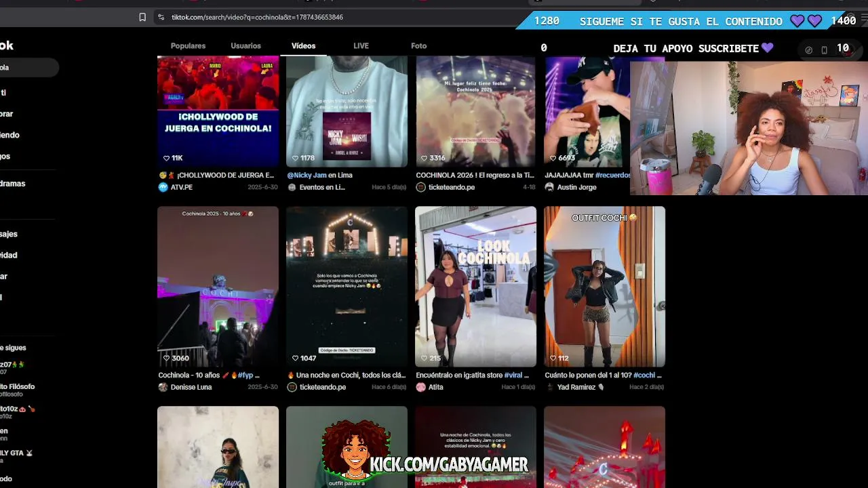
Task: Open Yad Ramirez profile avatar
Action: coord(549,387)
